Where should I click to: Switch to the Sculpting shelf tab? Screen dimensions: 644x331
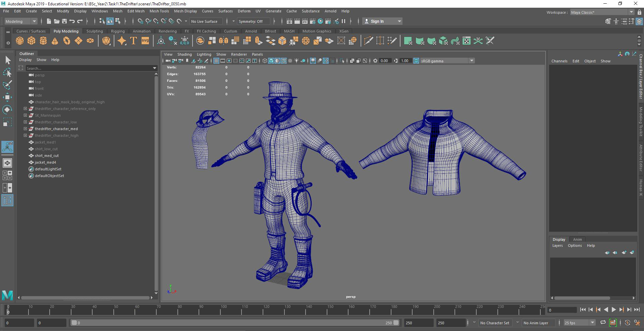95,31
